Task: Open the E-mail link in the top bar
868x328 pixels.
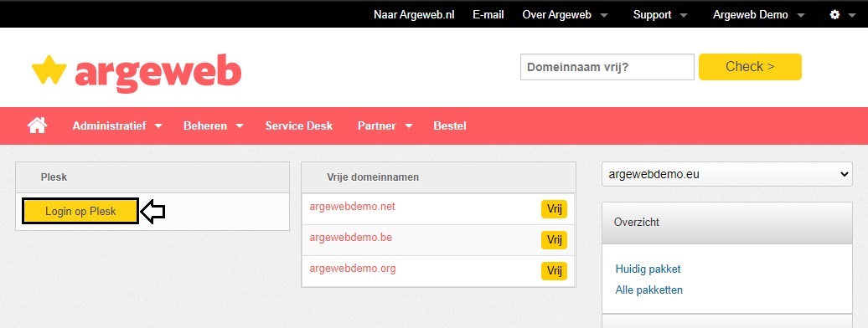Action: [488, 15]
